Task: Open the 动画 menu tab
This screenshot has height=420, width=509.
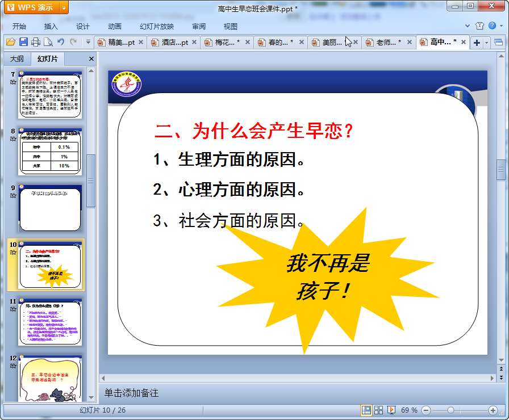Action: pyautogui.click(x=115, y=26)
